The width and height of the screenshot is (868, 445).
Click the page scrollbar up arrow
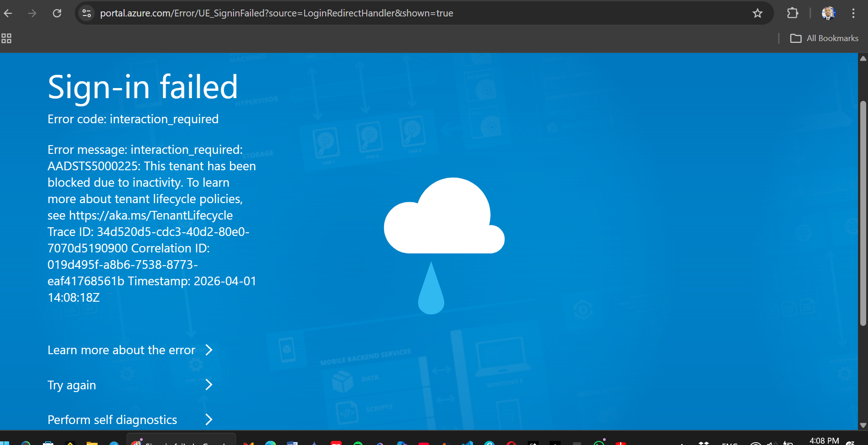click(x=863, y=58)
